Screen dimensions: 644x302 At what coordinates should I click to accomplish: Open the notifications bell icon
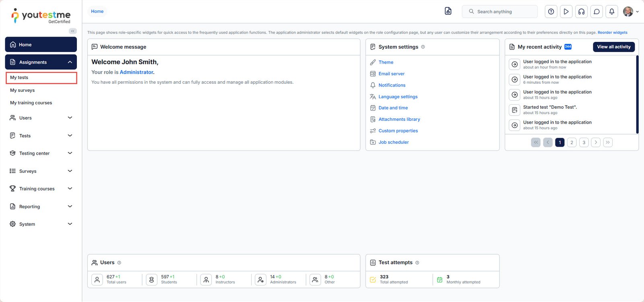(611, 12)
